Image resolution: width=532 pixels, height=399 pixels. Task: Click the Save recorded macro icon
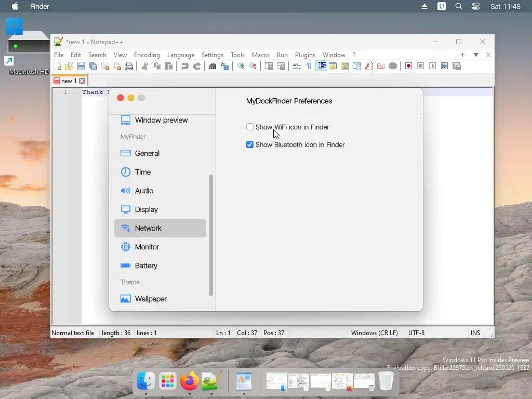[456, 66]
